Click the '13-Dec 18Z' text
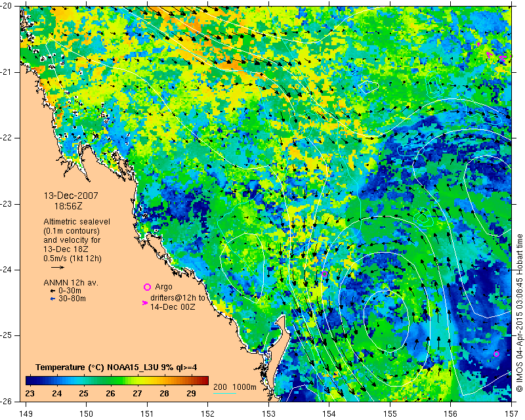Screen dimensions: 525x420 point(65,249)
